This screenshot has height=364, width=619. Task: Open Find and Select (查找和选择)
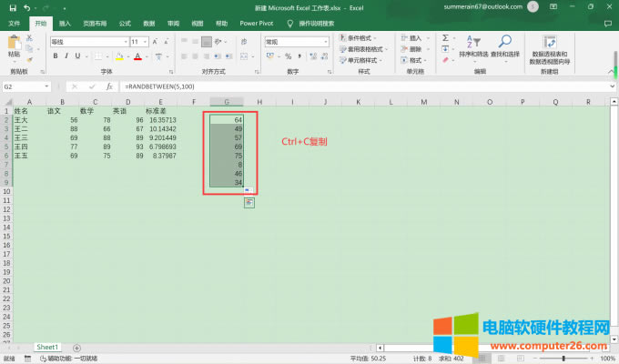504,45
